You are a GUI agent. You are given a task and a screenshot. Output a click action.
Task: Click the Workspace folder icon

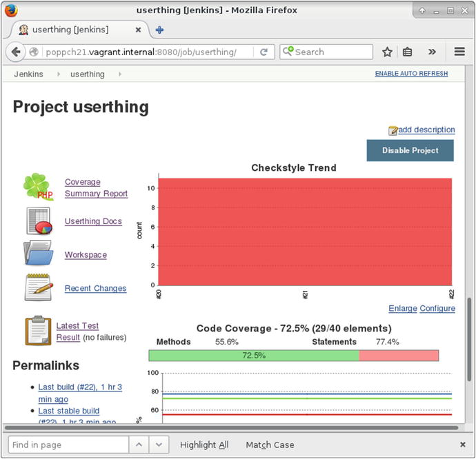point(38,253)
